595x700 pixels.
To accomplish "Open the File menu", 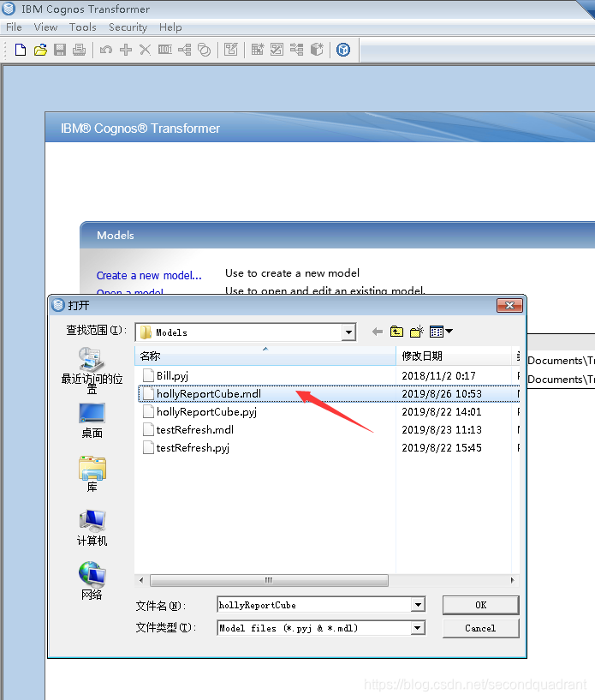I will (x=14, y=27).
